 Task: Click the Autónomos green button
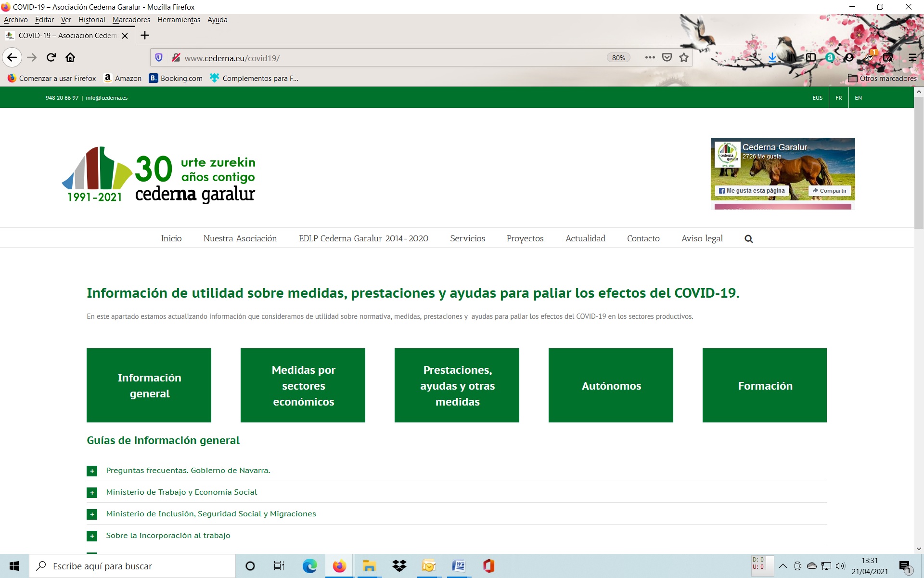611,385
